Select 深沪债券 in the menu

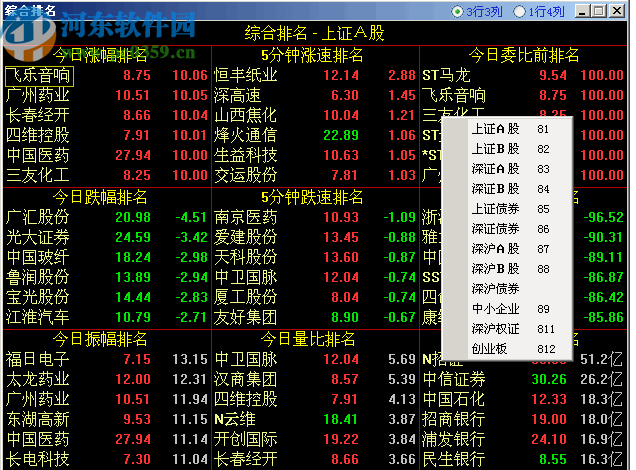507,289
